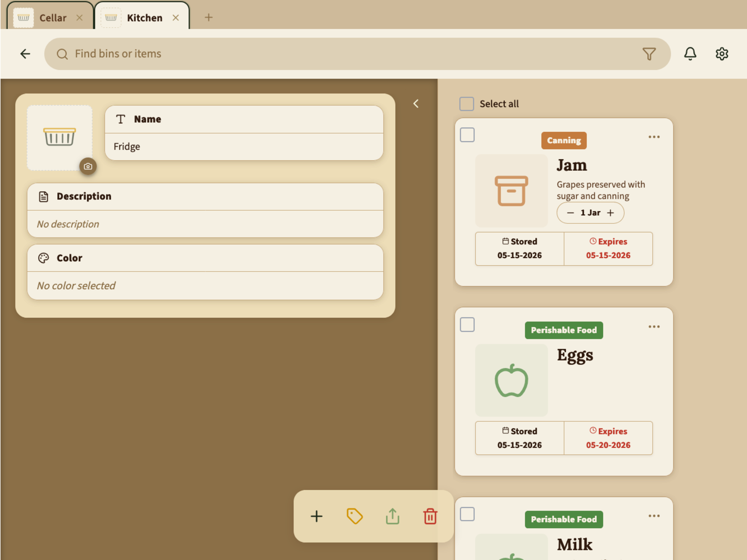This screenshot has width=747, height=560.
Task: Click the Description document icon
Action: 43,197
